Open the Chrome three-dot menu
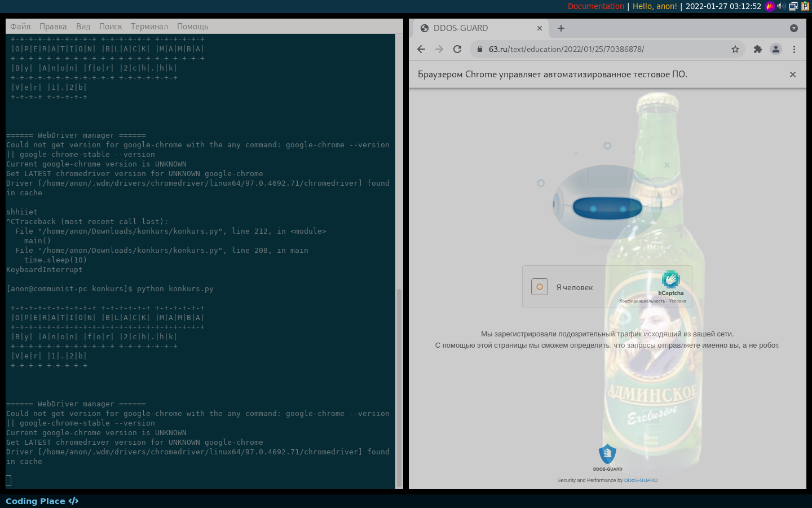812x508 pixels. coord(794,49)
